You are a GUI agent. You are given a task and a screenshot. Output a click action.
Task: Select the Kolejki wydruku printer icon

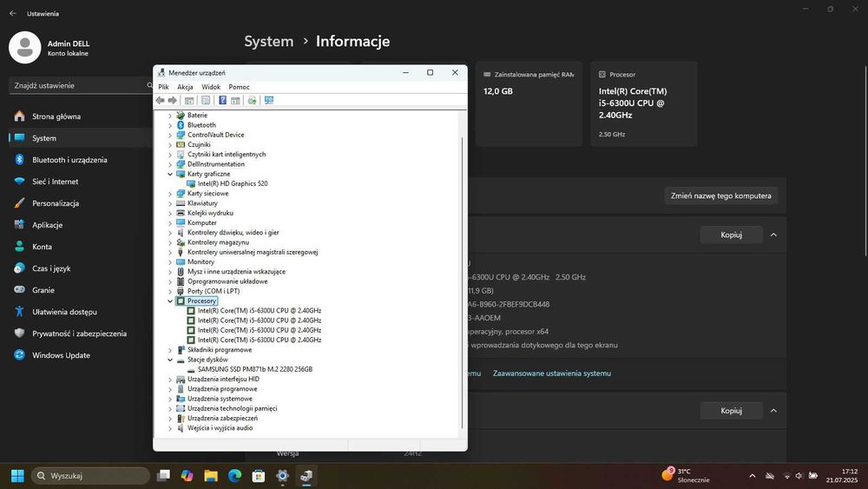[x=181, y=213]
